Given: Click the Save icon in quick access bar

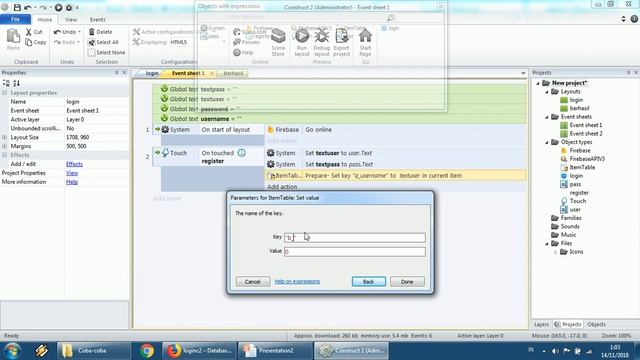Looking at the screenshot, I should point(17,7).
